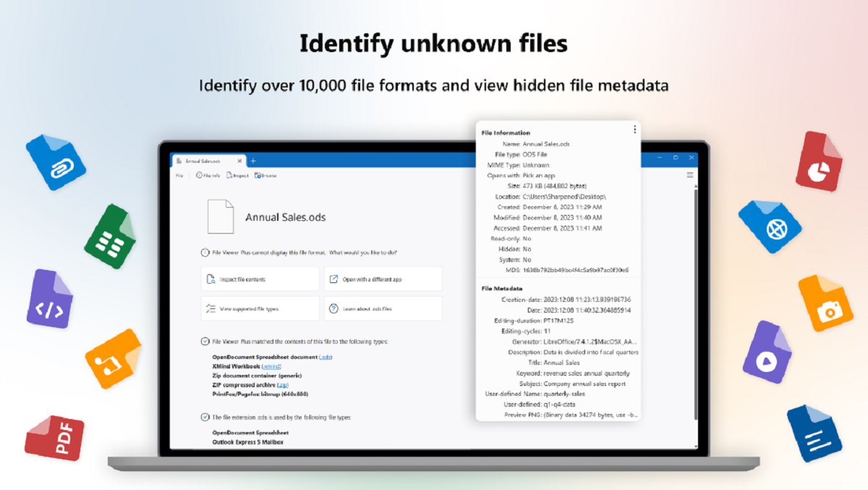This screenshot has height=490, width=868.
Task: Open the hamburger menu at top right
Action: [x=689, y=174]
